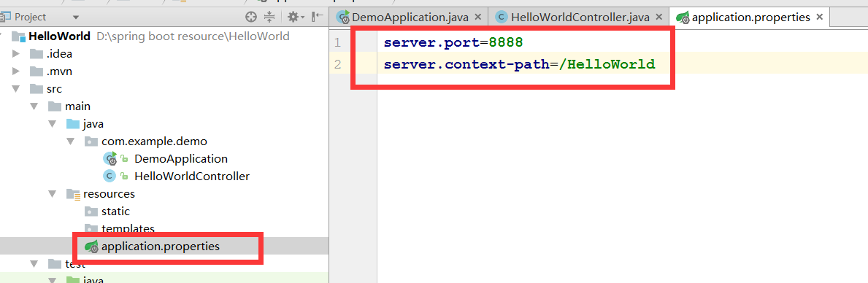Click the project path D:\spring boot resource\HelloWorld
868x283 pixels.
193,37
